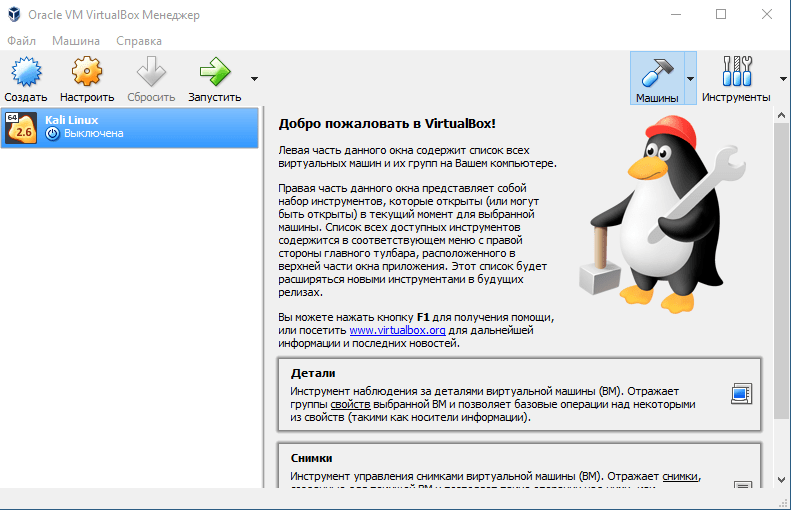Click the VirtualBox title bar logo icon
This screenshot has width=791, height=510.
(x=14, y=15)
